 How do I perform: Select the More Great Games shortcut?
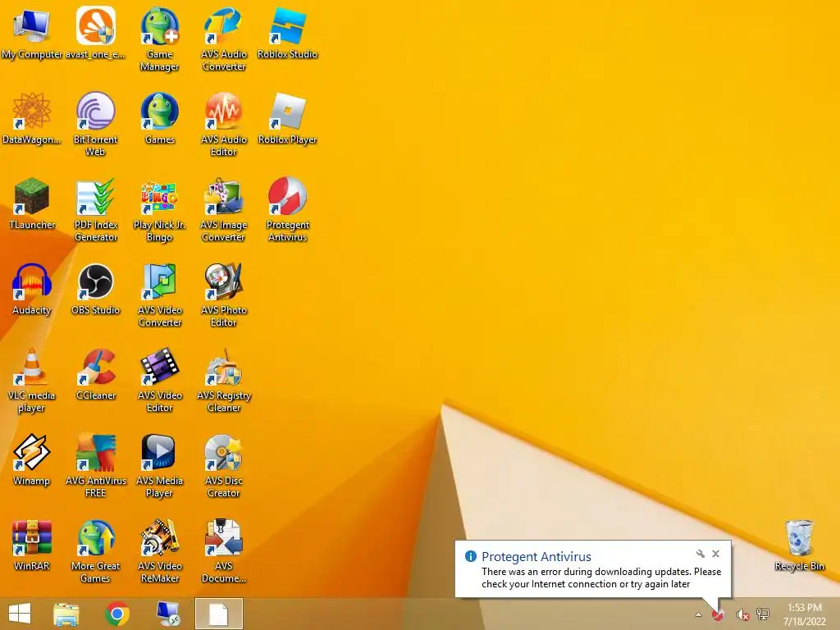95,551
